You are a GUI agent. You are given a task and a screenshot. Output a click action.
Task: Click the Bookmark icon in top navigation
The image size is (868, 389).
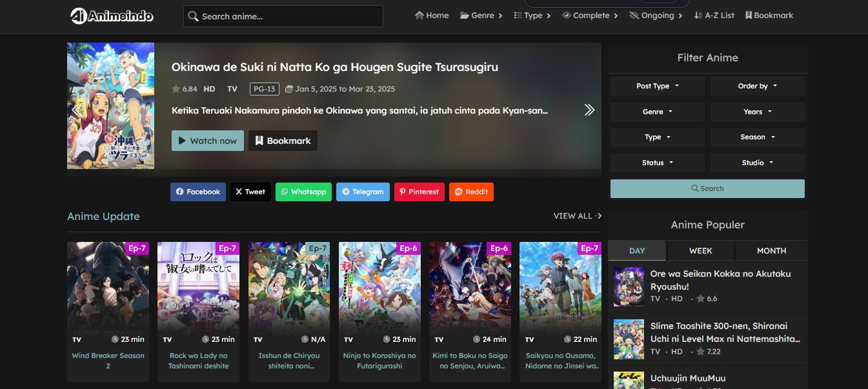tap(749, 15)
